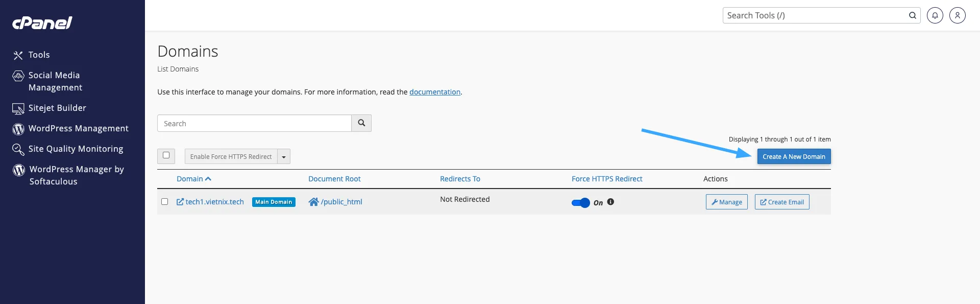Expand the Enable Force HTTPS Redirect dropdown arrow
980x304 pixels.
[284, 157]
